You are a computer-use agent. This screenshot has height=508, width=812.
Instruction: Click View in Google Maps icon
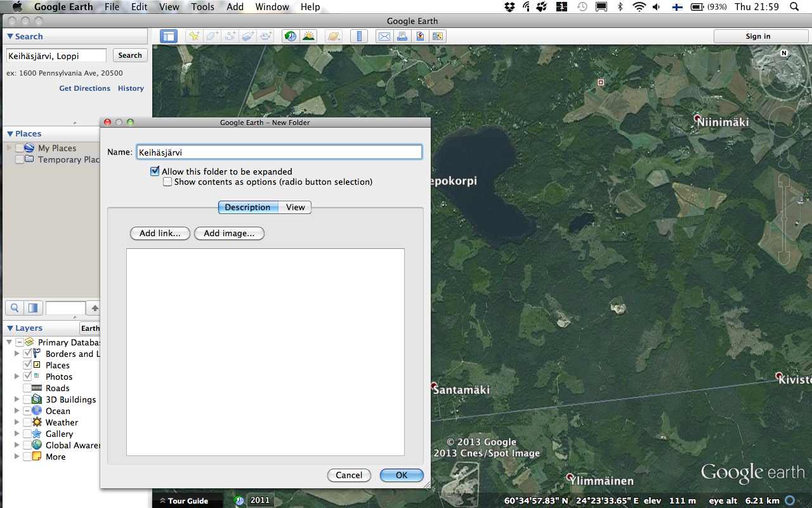(438, 36)
